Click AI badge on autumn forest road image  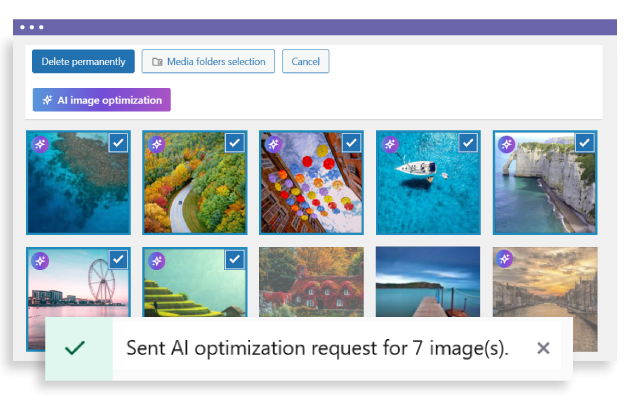coord(157,144)
